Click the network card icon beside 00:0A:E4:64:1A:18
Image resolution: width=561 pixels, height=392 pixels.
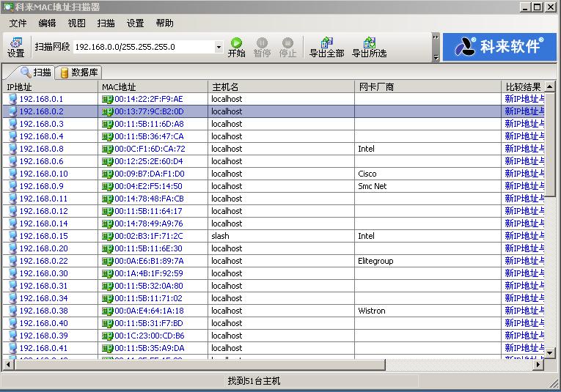tap(107, 311)
